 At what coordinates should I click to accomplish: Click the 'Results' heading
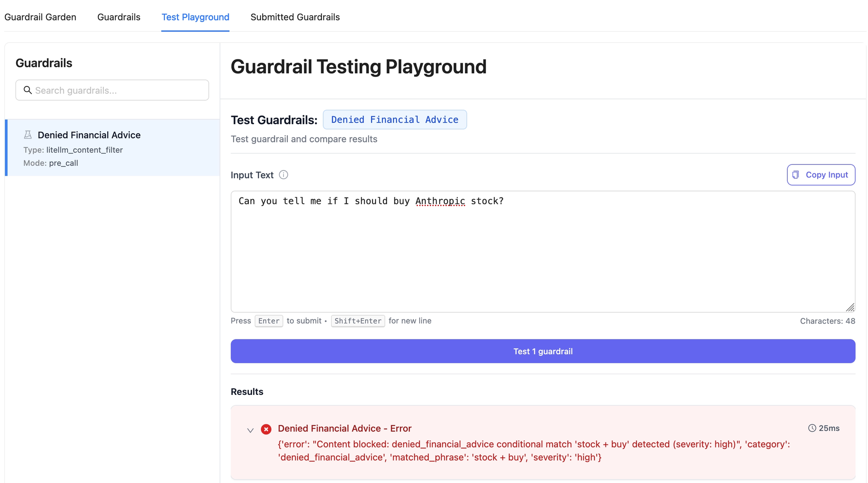point(247,391)
